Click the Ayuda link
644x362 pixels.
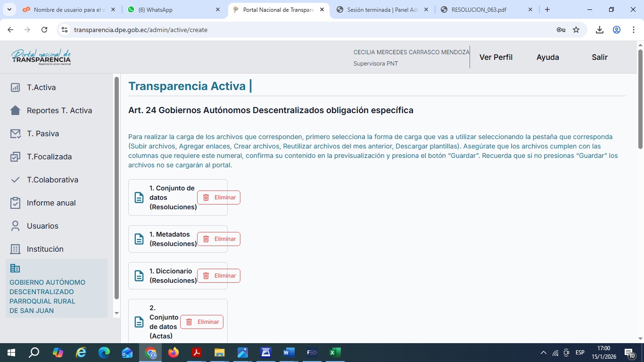pos(547,57)
